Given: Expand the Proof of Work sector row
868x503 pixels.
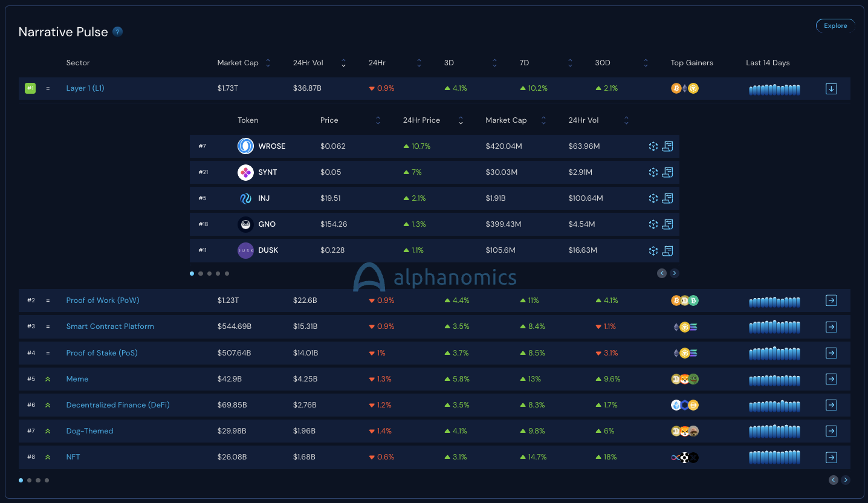Looking at the screenshot, I should [831, 300].
